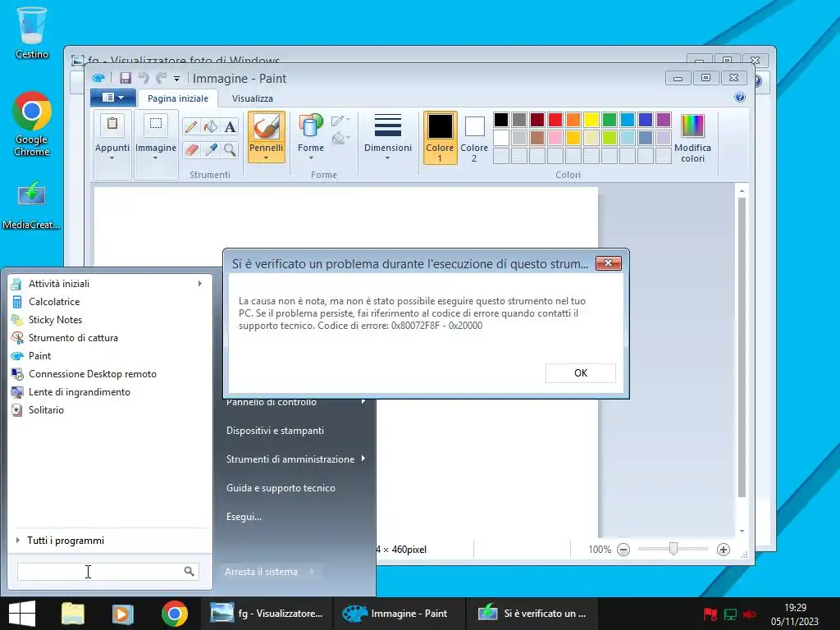The image size is (840, 630).
Task: Select the Magnifier tool in Paint
Action: tap(230, 149)
